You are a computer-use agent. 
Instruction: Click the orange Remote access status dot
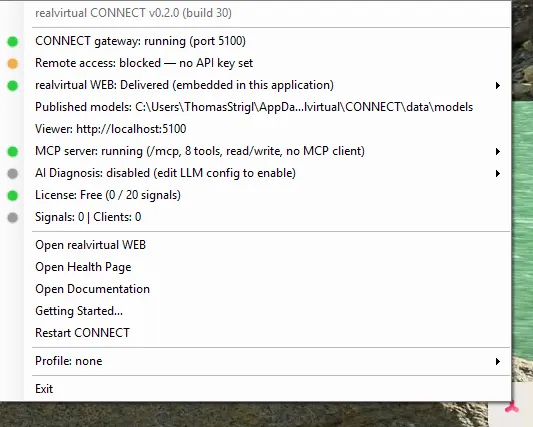13,64
